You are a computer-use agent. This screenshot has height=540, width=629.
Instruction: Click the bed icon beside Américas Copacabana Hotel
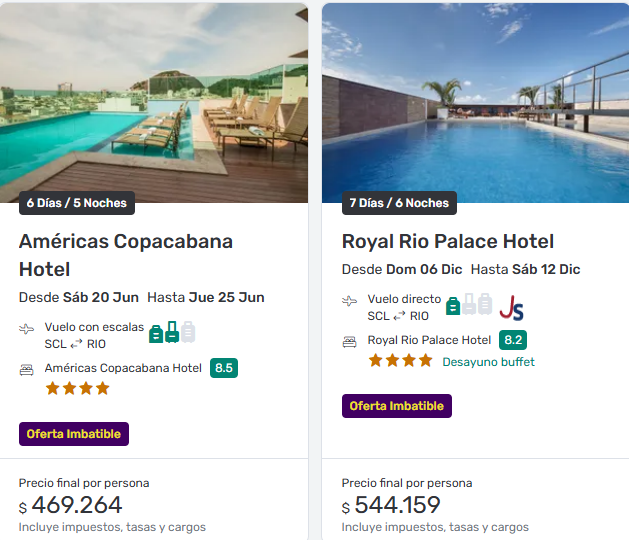pyautogui.click(x=27, y=369)
